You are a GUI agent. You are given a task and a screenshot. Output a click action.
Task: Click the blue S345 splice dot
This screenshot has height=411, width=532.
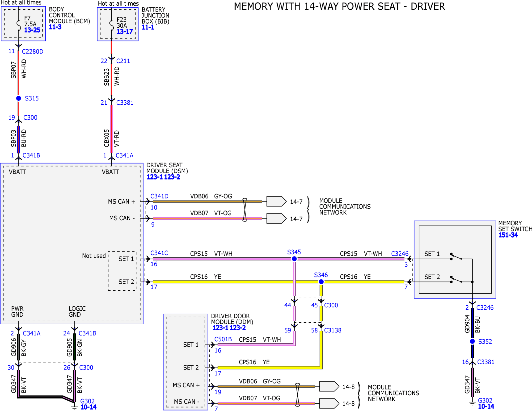[294, 259]
